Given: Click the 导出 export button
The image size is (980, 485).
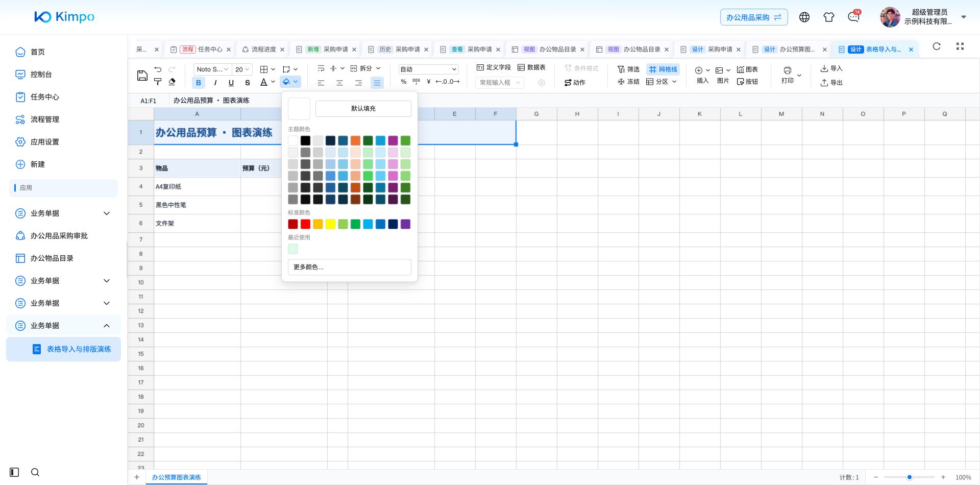Looking at the screenshot, I should coord(831,83).
